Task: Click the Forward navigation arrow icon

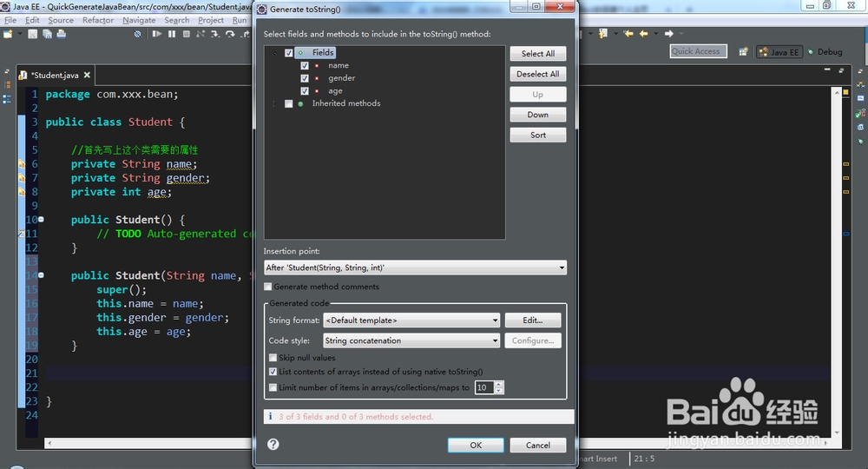Action: pyautogui.click(x=668, y=34)
